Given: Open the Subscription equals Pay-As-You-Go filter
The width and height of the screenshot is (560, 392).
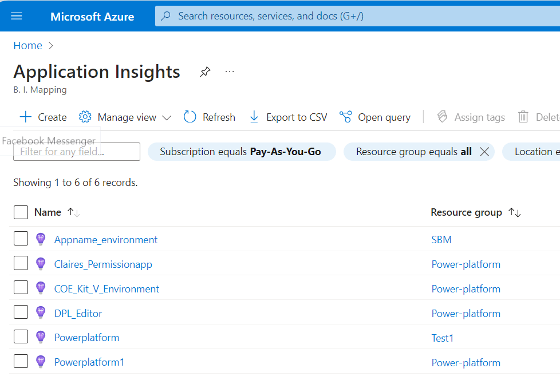Looking at the screenshot, I should (241, 152).
